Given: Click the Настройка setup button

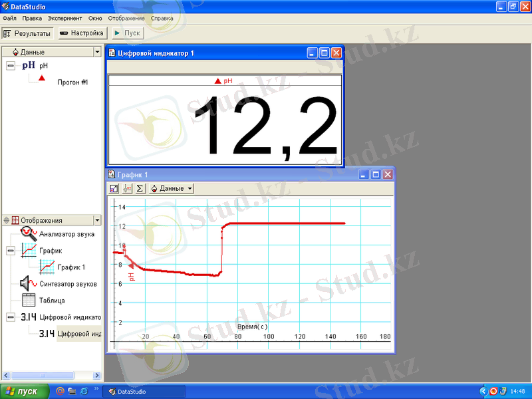Looking at the screenshot, I should pos(81,33).
